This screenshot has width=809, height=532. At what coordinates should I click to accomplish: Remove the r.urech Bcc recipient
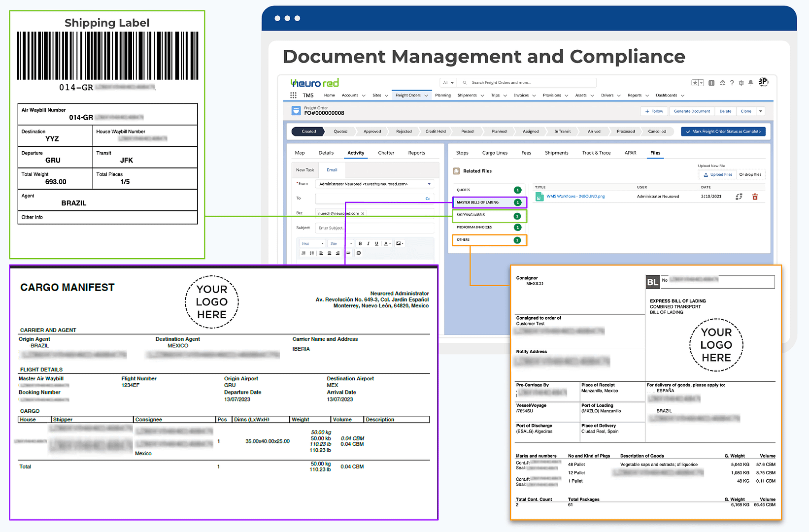click(363, 213)
